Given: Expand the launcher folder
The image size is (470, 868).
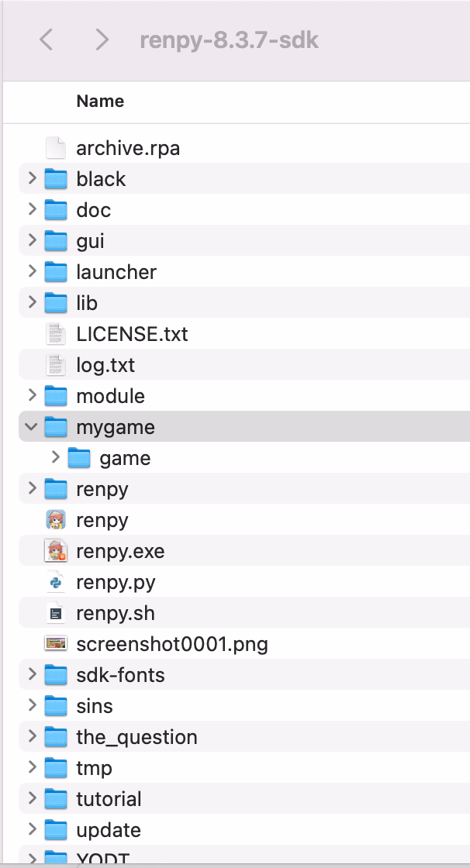Looking at the screenshot, I should click(x=32, y=271).
